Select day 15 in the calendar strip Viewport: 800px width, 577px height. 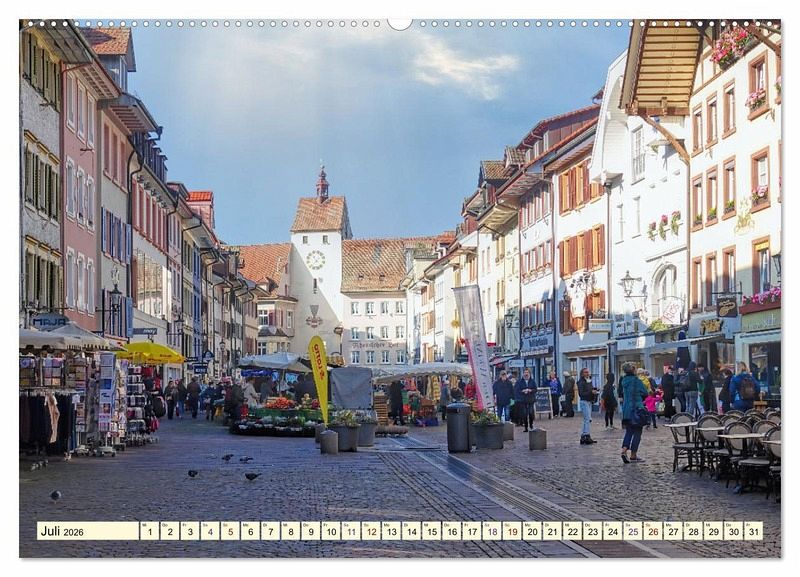(x=431, y=531)
